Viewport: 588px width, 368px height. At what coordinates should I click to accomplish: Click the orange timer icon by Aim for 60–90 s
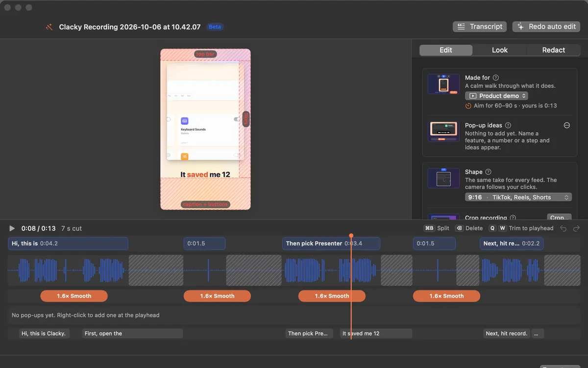(x=468, y=105)
